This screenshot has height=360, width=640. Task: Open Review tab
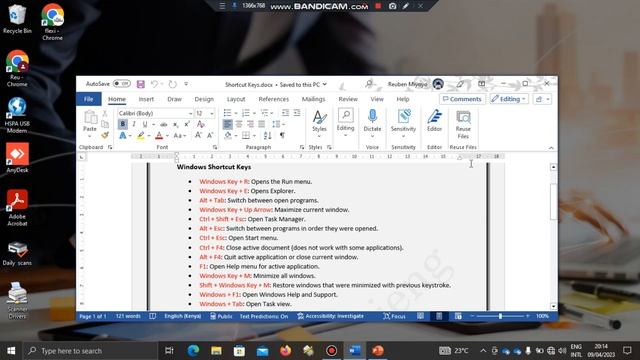[x=348, y=99]
